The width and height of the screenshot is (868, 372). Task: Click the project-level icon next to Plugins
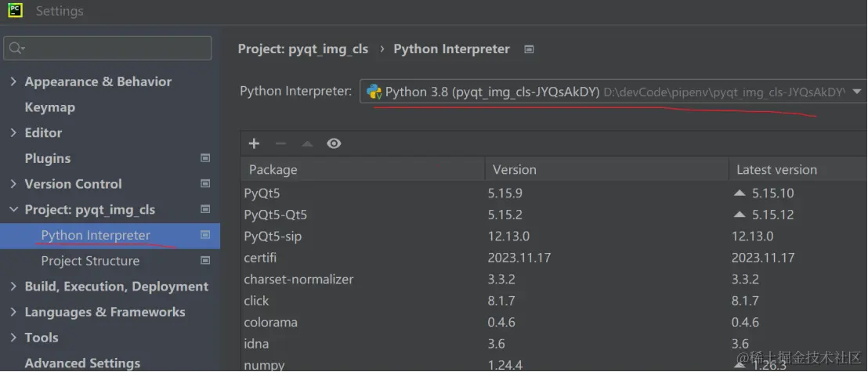click(205, 158)
